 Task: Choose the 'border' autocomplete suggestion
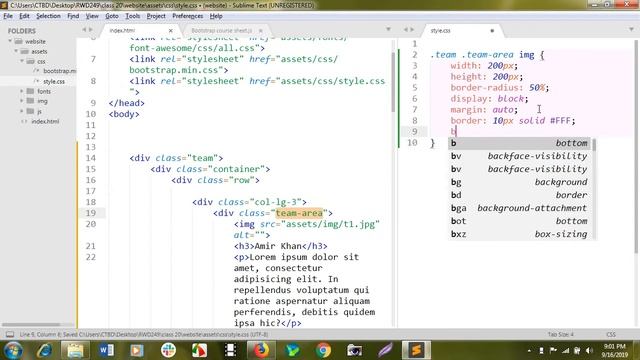519,195
